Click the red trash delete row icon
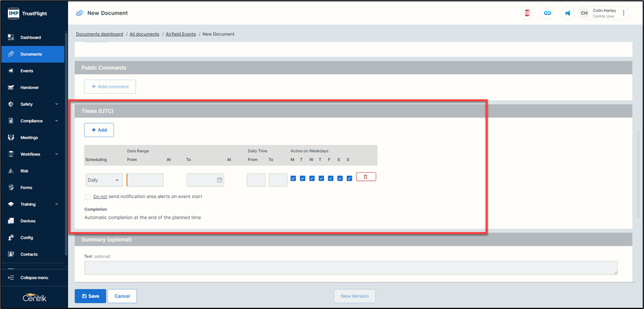The image size is (644, 309). 366,177
